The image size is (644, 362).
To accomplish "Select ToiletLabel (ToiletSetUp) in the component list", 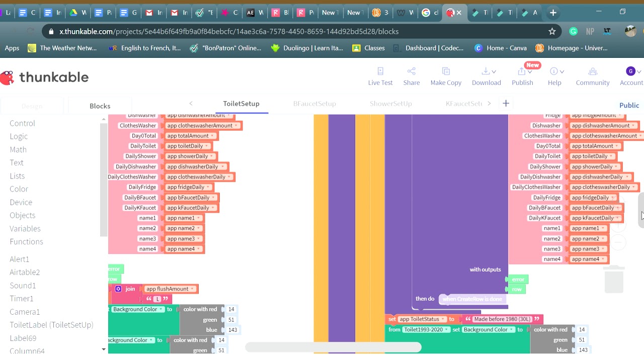I will pos(51,325).
